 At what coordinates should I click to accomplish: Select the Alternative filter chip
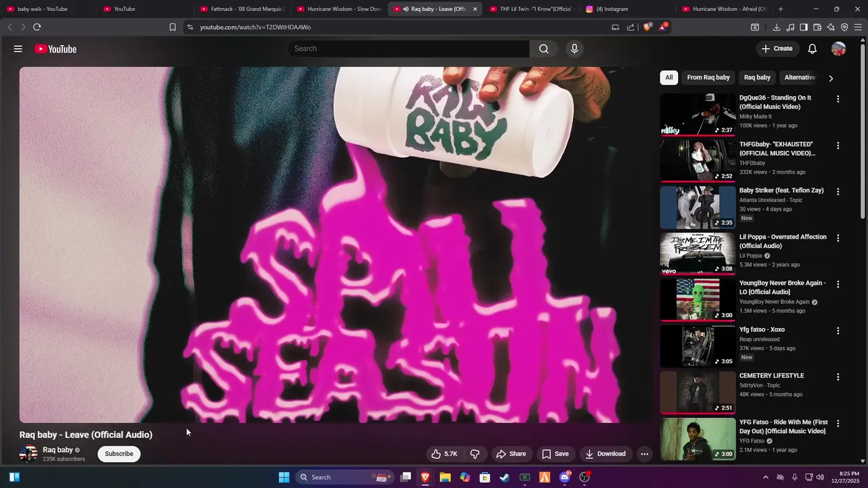point(800,77)
